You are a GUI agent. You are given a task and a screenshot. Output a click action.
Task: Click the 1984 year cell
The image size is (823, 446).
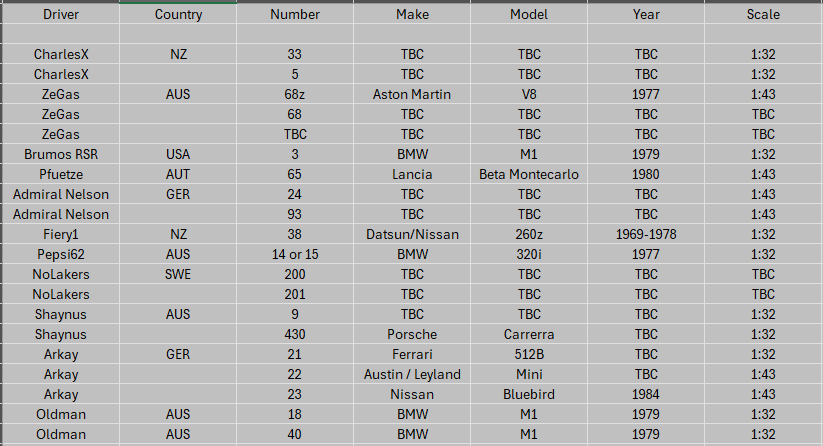point(646,394)
